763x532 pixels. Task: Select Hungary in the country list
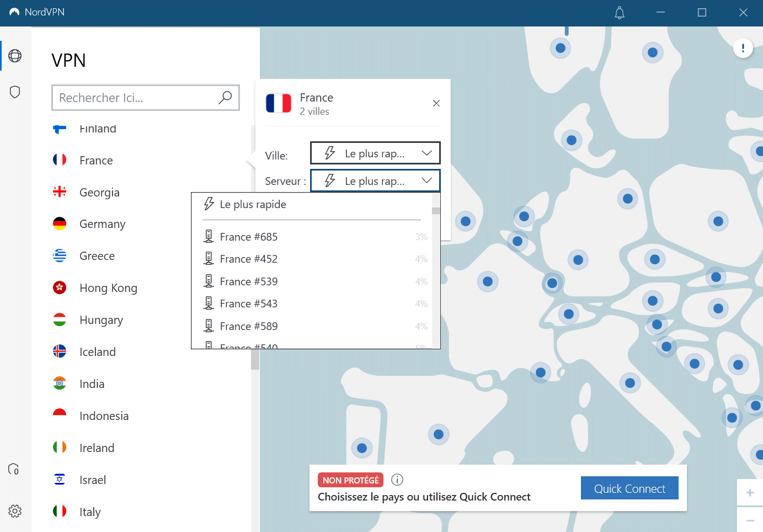pyautogui.click(x=101, y=320)
